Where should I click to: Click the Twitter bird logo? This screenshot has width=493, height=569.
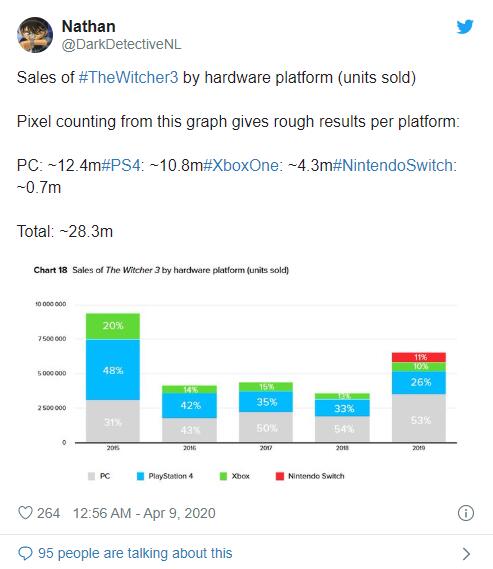click(x=465, y=26)
